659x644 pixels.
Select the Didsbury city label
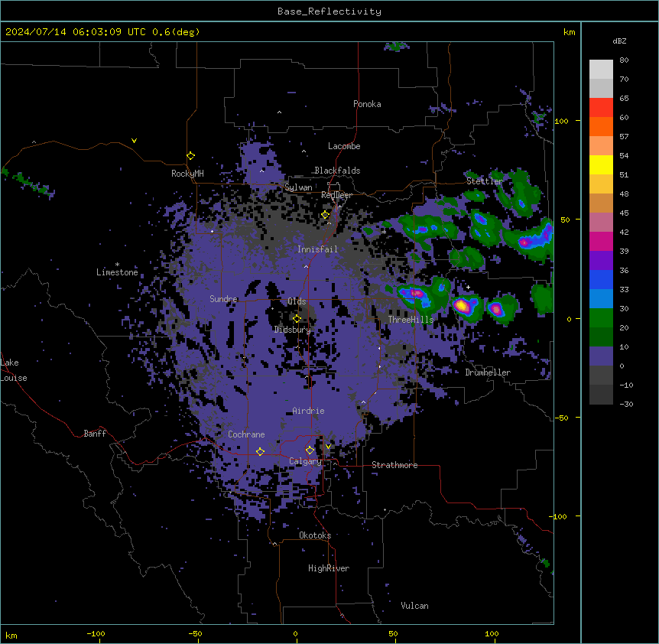click(292, 330)
